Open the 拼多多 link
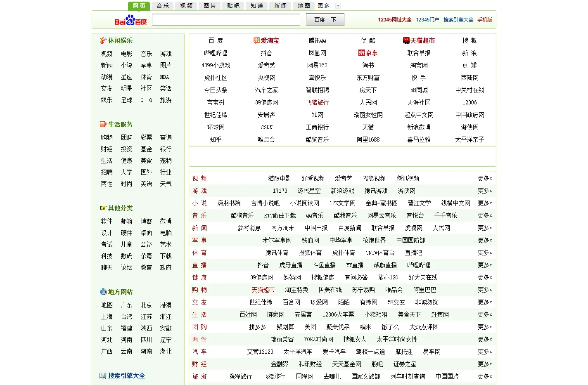This screenshot has height=385, width=588. pyautogui.click(x=257, y=327)
